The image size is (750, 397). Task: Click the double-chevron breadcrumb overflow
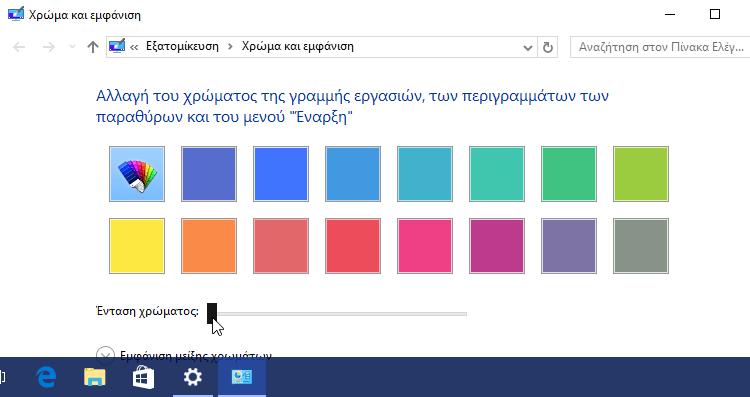point(134,47)
